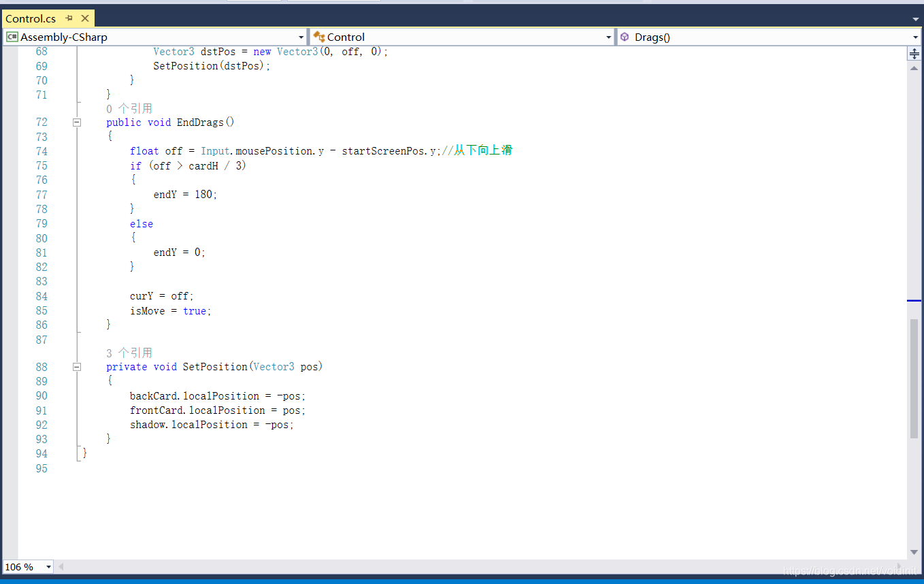Click 'frontCard.localPosition' on line 91
This screenshot has height=584, width=924.
tap(197, 410)
